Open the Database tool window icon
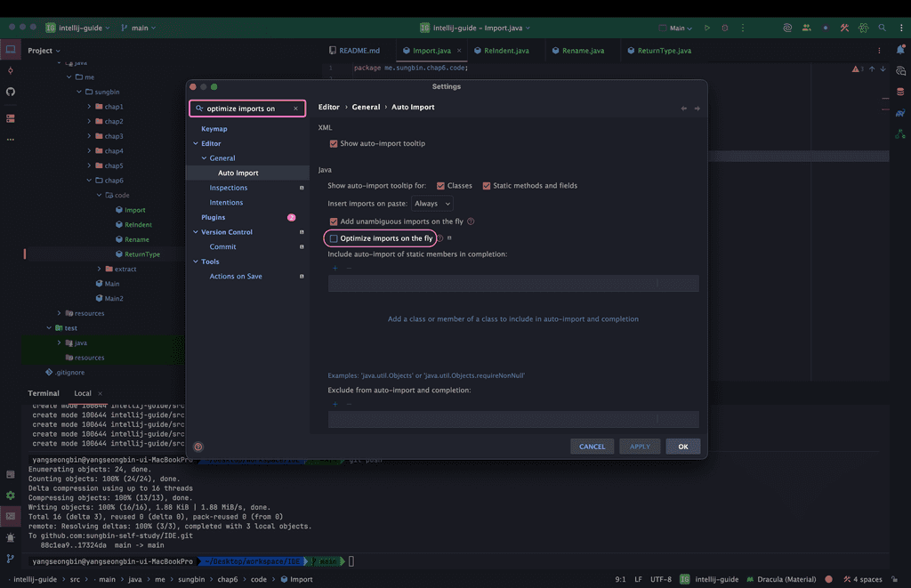The height and width of the screenshot is (588, 911). [900, 92]
